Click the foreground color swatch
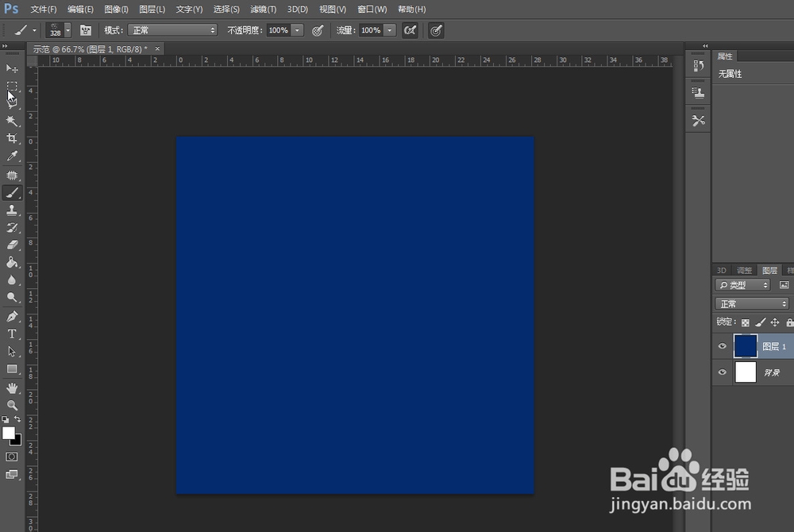Image resolution: width=794 pixels, height=532 pixels. 8,434
